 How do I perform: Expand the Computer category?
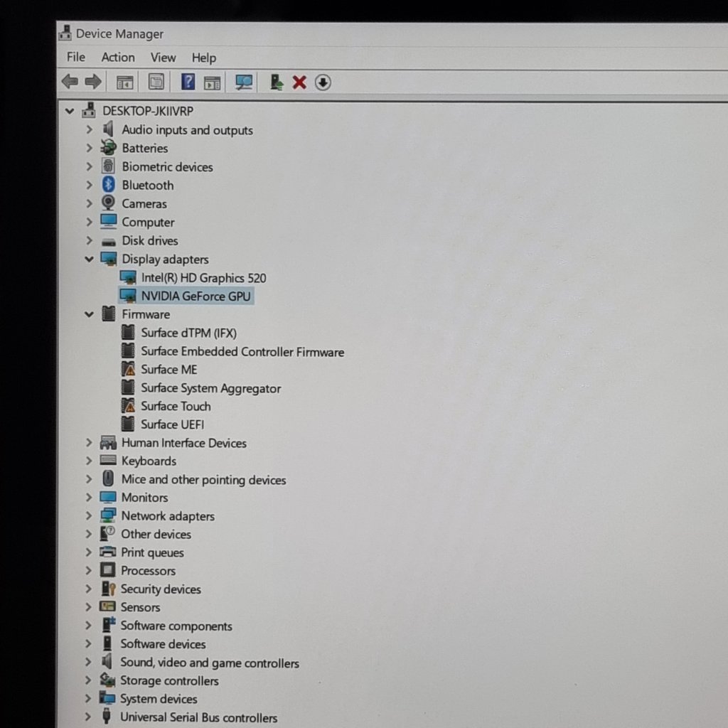click(89, 222)
